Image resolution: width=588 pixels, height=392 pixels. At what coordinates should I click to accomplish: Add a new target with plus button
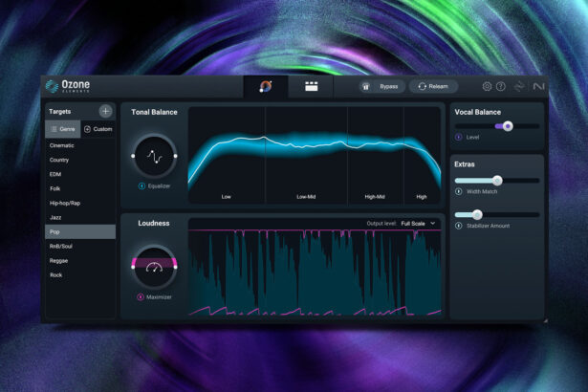click(105, 111)
